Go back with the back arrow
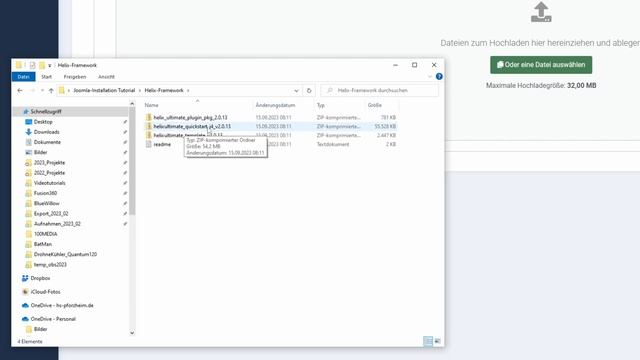Screen dimensions: 640x360 tap(20, 91)
